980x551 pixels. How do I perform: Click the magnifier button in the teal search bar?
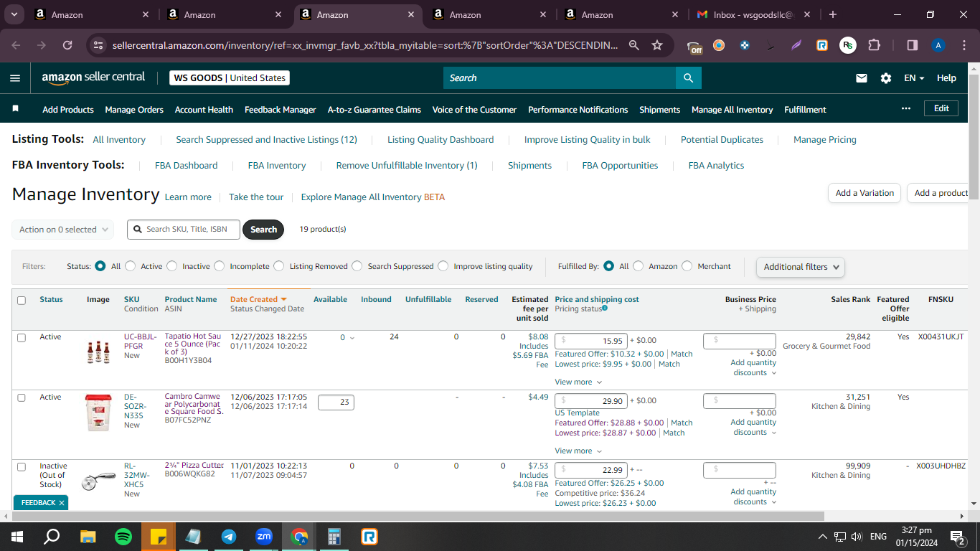(x=688, y=78)
